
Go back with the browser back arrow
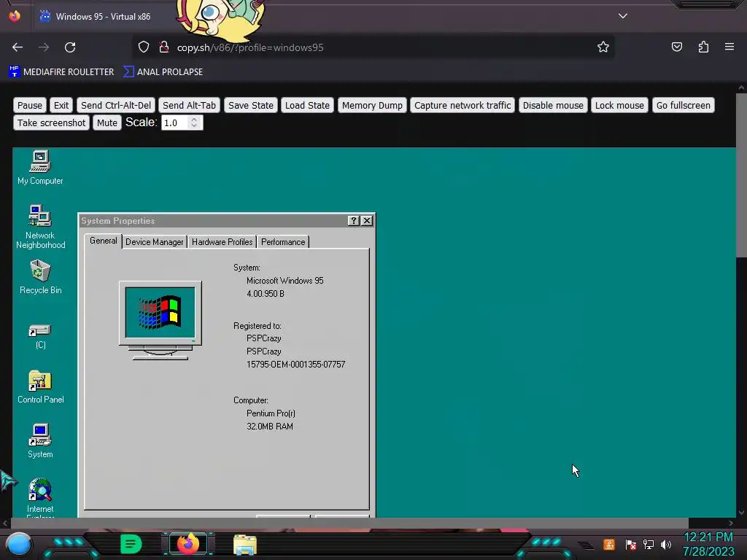click(x=18, y=47)
